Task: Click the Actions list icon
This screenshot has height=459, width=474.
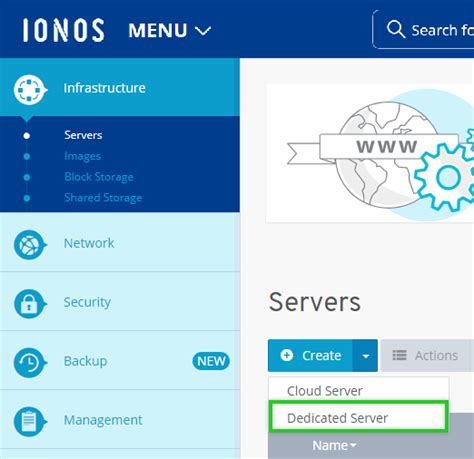Action: pyautogui.click(x=399, y=355)
